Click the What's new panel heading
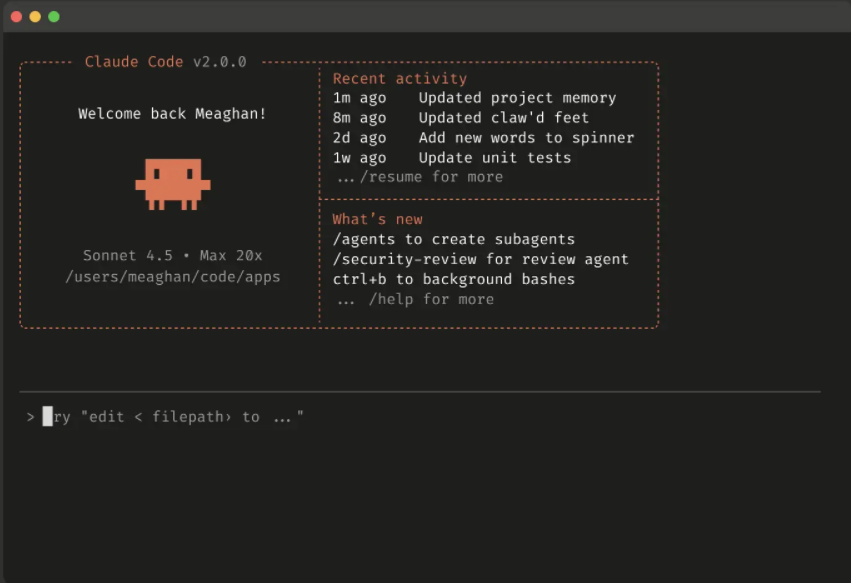 (376, 218)
